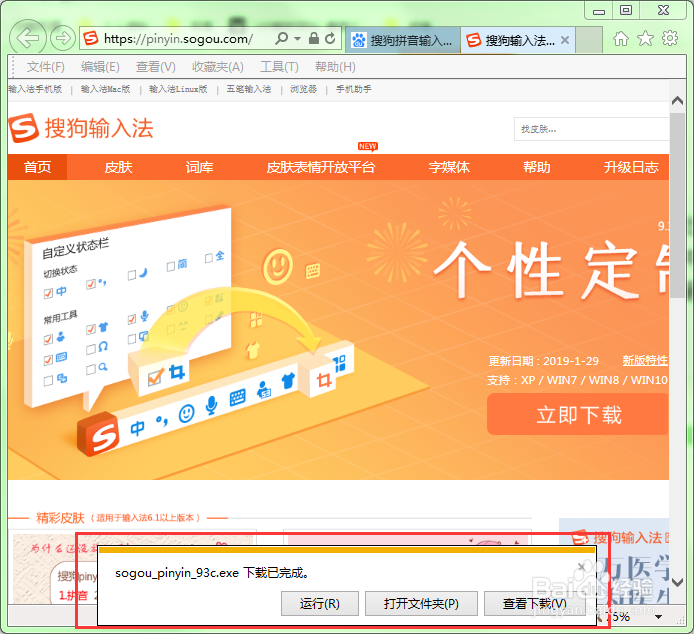Open the 输入法Mac版 link

(105, 89)
